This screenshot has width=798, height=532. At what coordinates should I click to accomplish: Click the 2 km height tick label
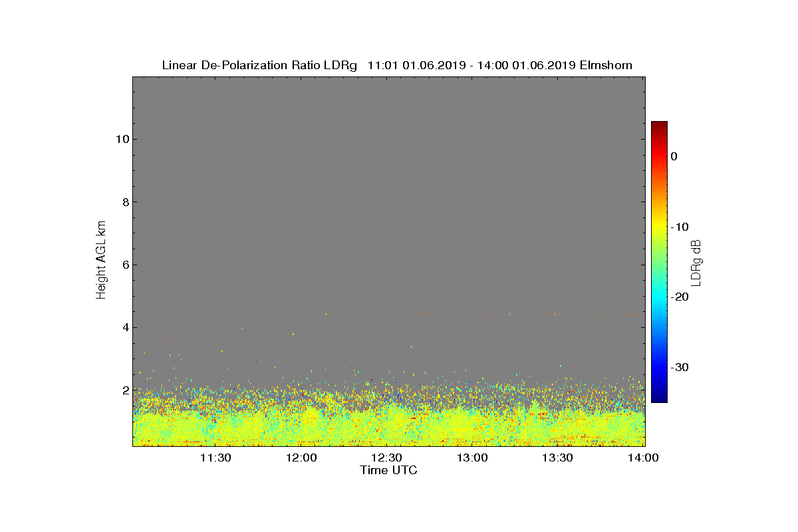[x=124, y=390]
